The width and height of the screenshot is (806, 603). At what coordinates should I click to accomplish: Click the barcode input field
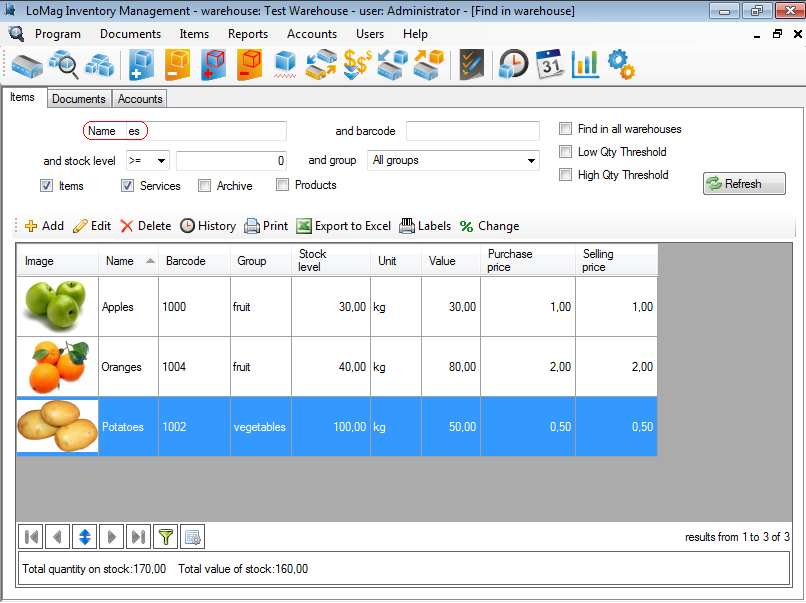[472, 131]
